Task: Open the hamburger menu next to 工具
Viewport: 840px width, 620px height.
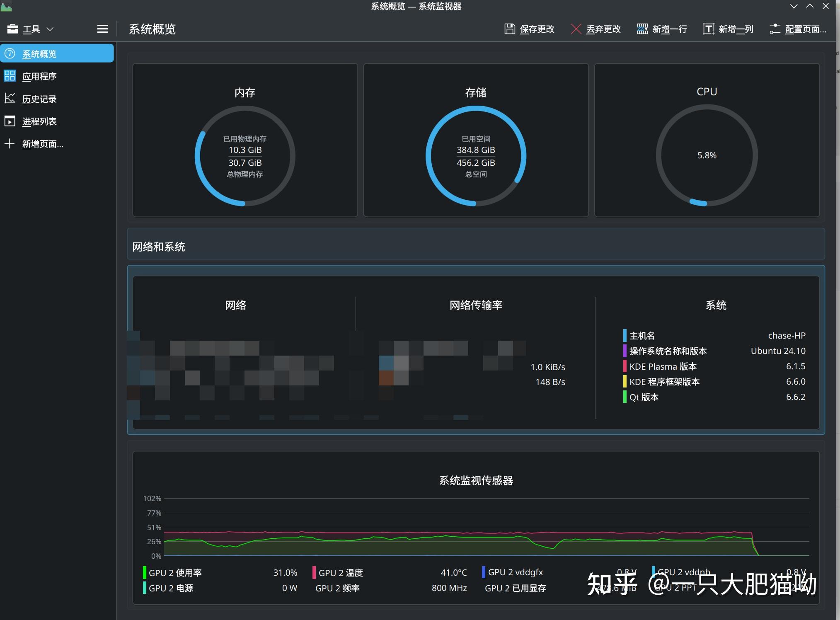Action: click(102, 29)
